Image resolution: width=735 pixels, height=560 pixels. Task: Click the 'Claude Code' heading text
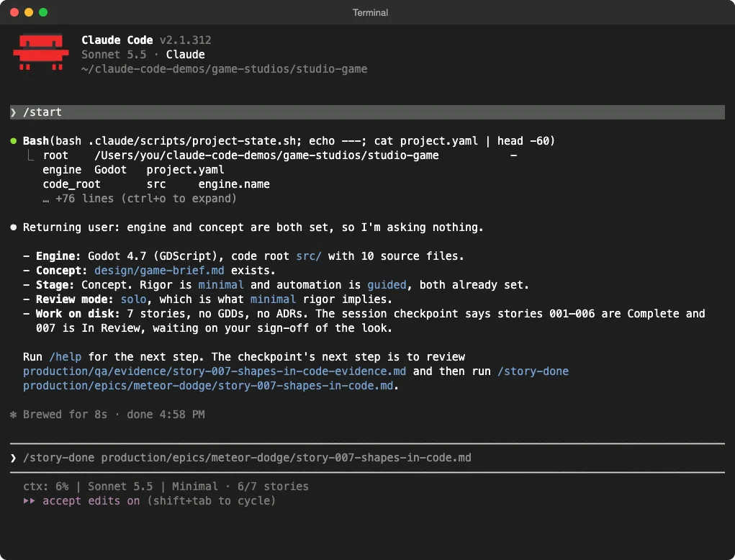(117, 40)
